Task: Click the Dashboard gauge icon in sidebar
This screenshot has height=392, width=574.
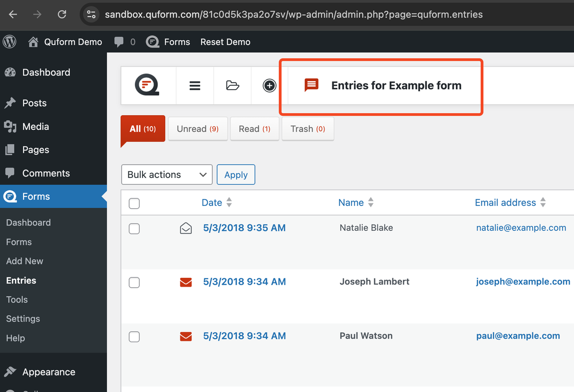Action: tap(10, 72)
